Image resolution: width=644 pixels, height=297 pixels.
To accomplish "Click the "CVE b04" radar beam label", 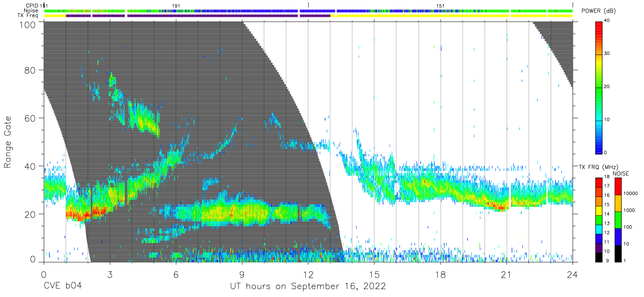I will coord(62,287).
